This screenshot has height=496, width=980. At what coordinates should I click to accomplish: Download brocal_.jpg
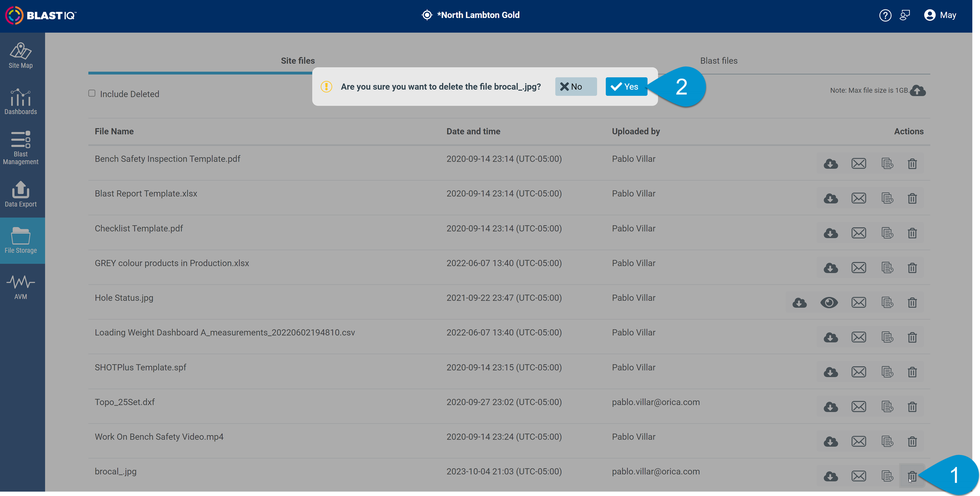point(830,476)
